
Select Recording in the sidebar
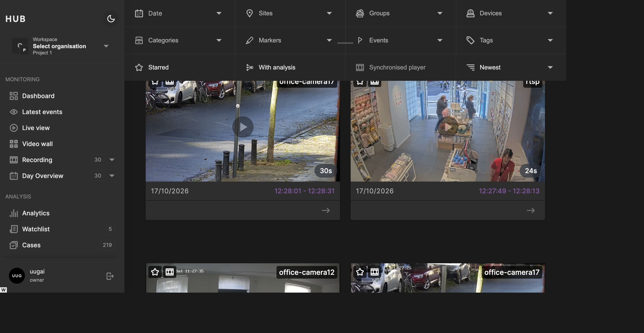[x=37, y=160]
